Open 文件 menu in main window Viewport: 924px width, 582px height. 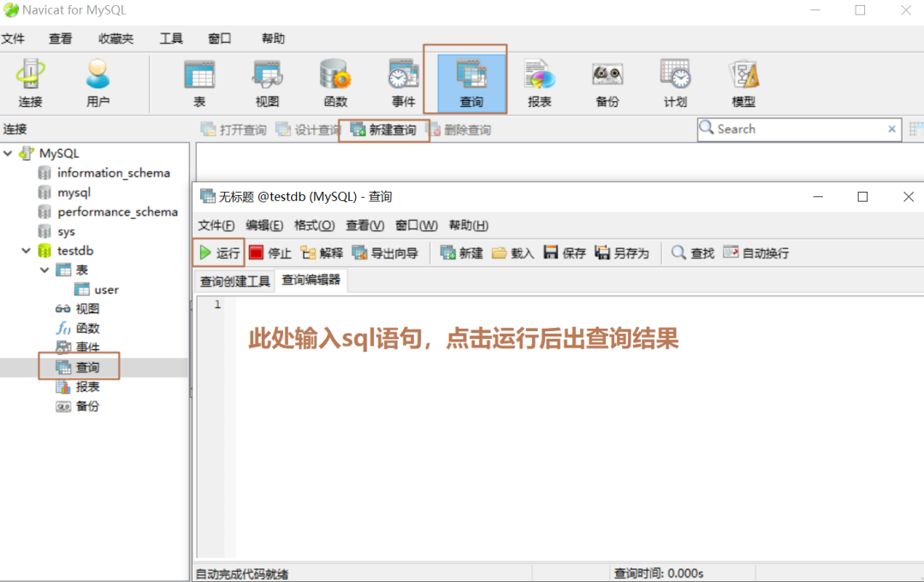point(13,39)
